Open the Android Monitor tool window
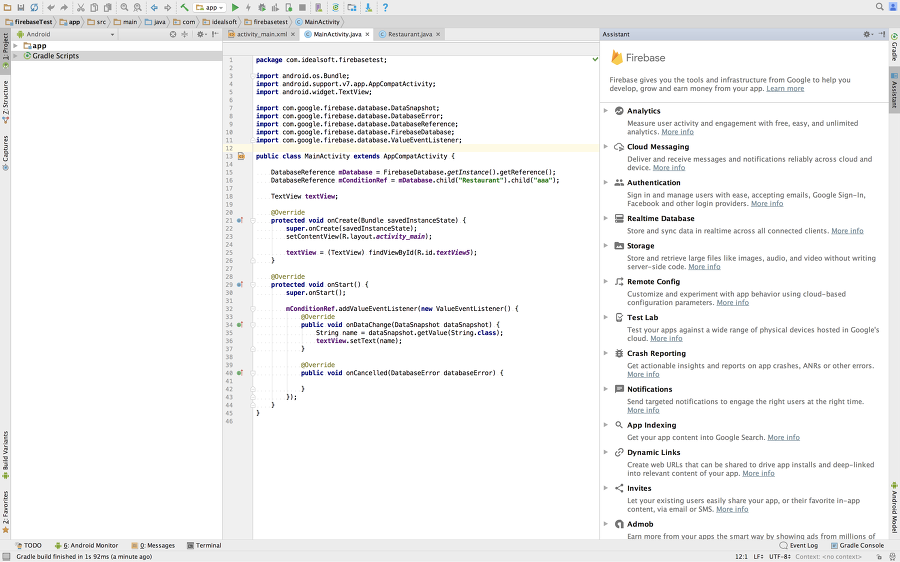900x562 pixels. click(86, 545)
